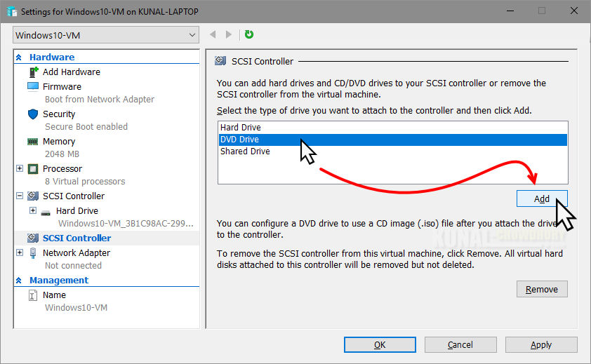Click '2048 MB' memory value
The height and width of the screenshot is (364, 591).
[62, 154]
